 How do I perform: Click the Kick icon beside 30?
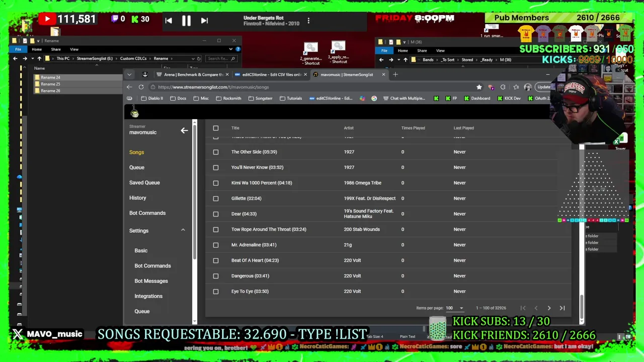tap(134, 19)
